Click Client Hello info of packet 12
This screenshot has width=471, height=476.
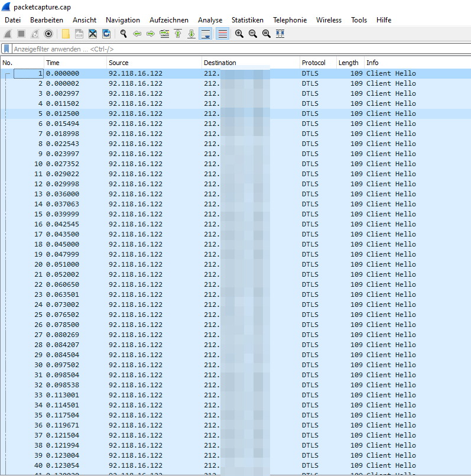click(x=391, y=184)
